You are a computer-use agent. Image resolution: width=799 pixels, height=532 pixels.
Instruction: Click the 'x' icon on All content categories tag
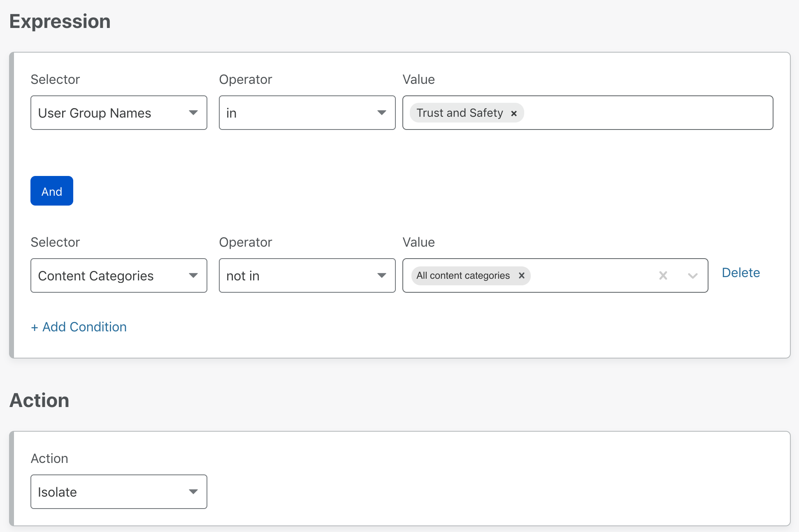click(520, 275)
